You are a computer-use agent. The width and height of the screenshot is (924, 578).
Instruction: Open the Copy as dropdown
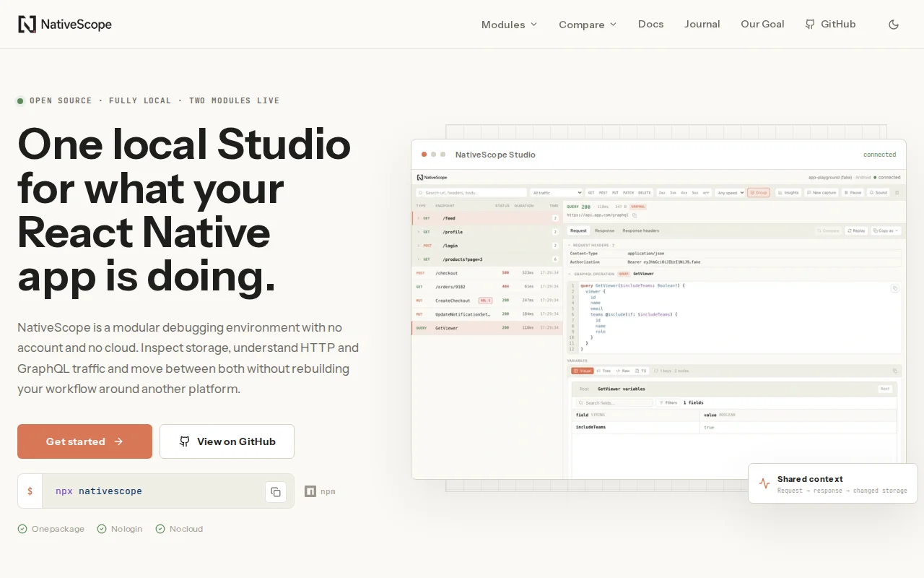[886, 231]
